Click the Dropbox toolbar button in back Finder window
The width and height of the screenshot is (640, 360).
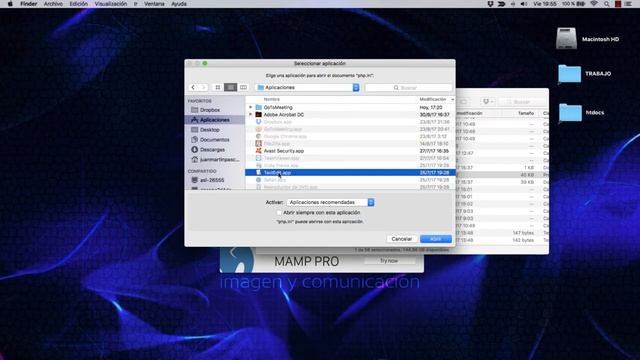pos(487,101)
